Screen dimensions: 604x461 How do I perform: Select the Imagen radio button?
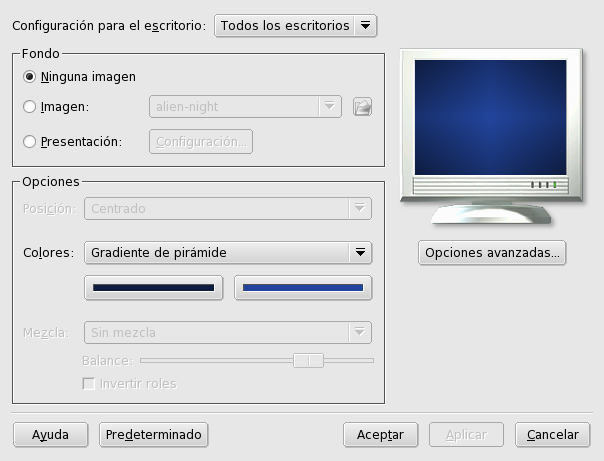pyautogui.click(x=29, y=107)
